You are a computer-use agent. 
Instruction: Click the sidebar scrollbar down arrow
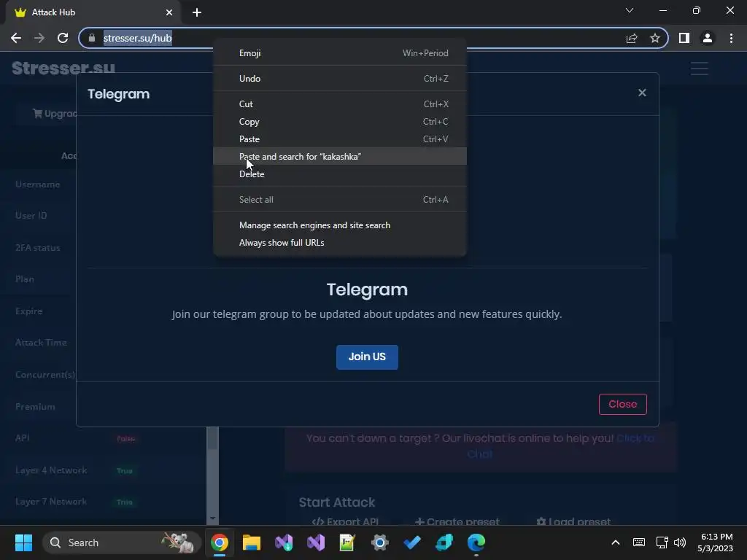(x=212, y=518)
